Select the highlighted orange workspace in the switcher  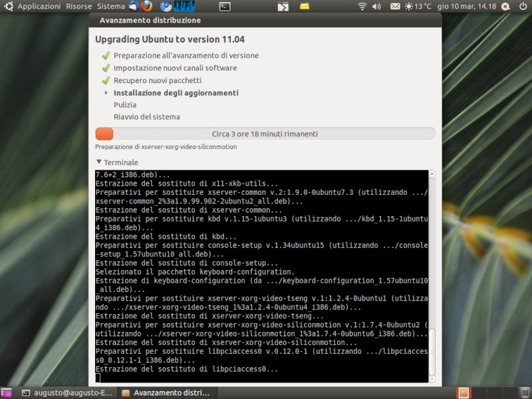tap(464, 393)
